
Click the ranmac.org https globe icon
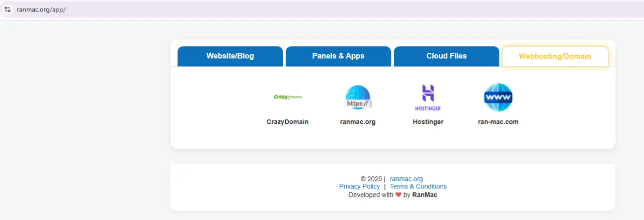358,97
